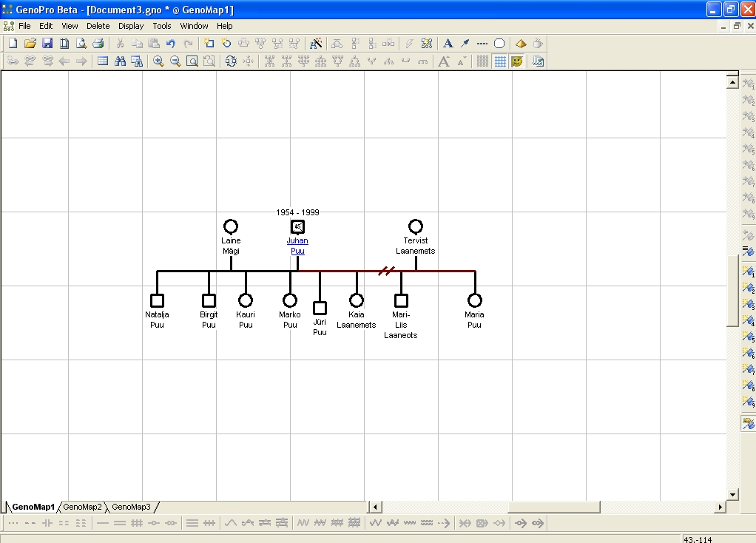756x543 pixels.
Task: Select the rounded shape drawing tool
Action: tap(499, 44)
